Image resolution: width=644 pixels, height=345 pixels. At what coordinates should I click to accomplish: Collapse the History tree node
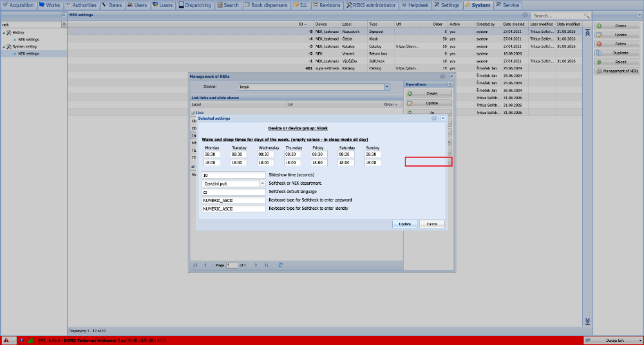click(4, 33)
